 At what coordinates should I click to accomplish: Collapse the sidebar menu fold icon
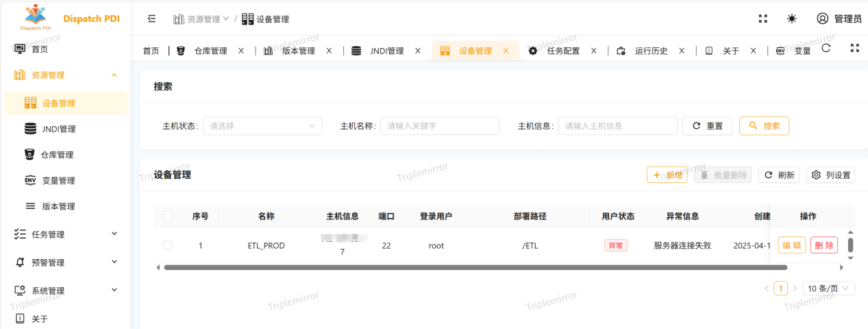click(x=152, y=19)
